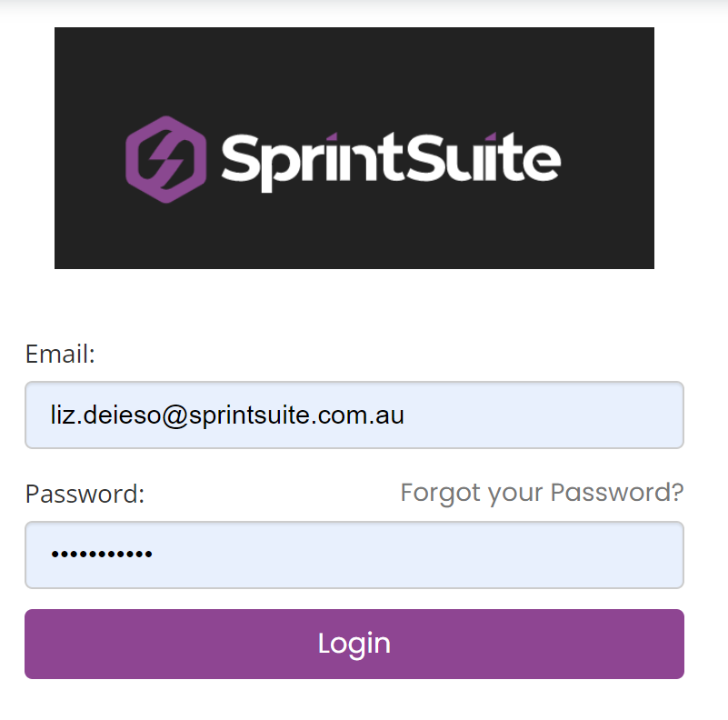Open the "Forgot your Password?" link

(x=542, y=493)
